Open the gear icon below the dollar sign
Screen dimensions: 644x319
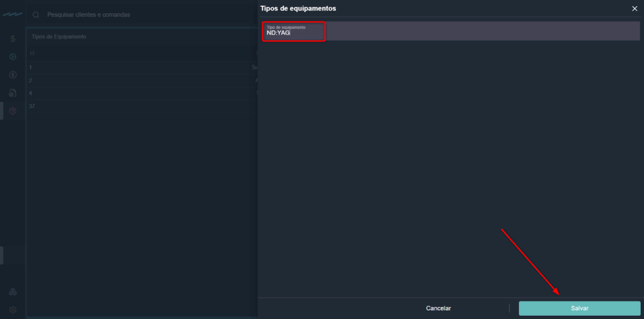[13, 57]
